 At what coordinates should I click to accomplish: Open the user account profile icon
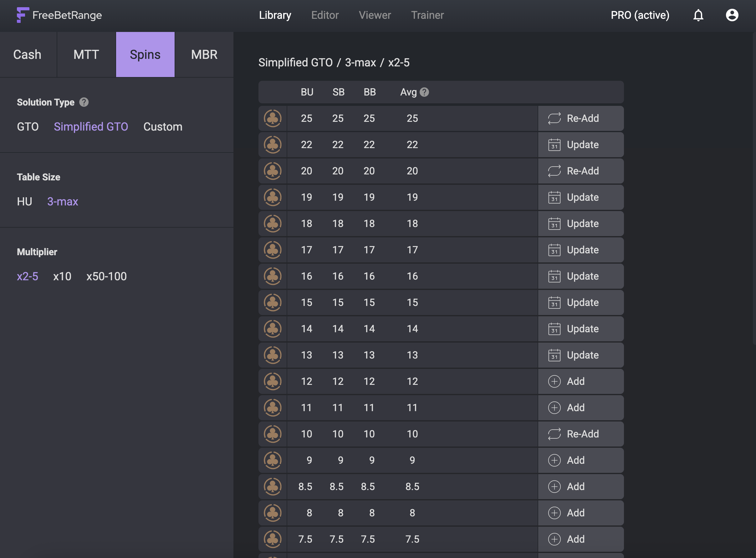pyautogui.click(x=732, y=15)
